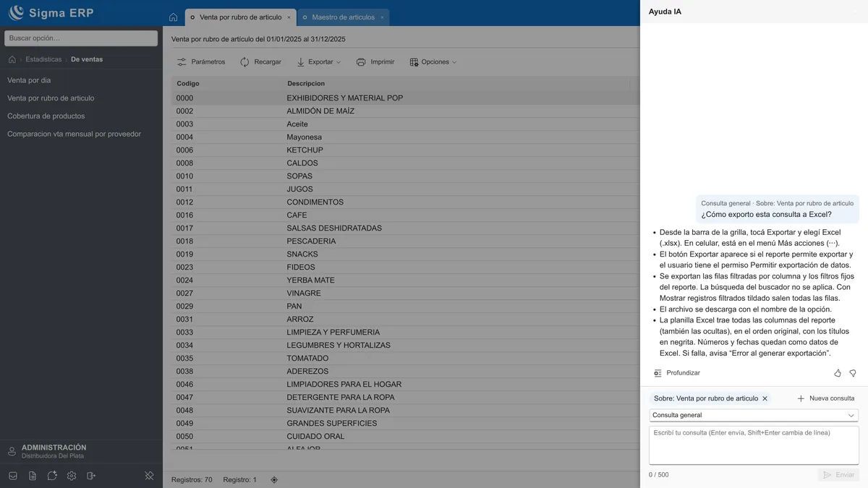Select the KETCHUP row

405,150
